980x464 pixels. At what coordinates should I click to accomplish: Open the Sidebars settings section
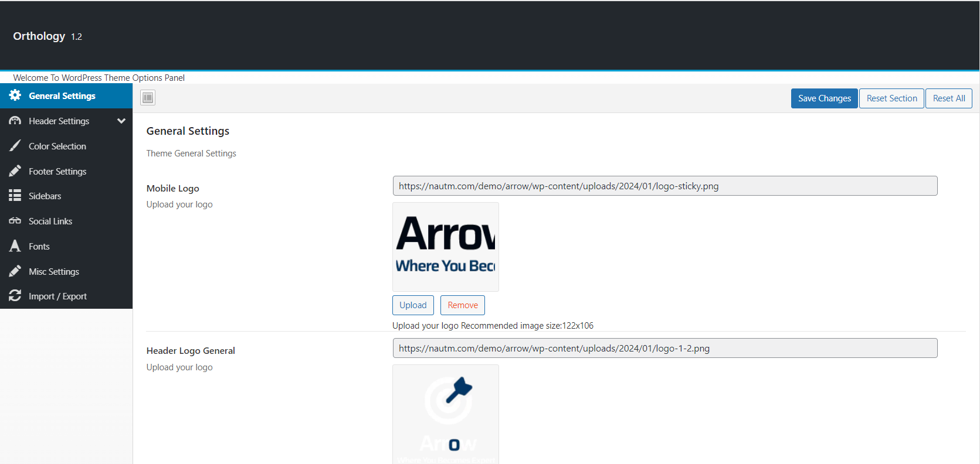coord(45,196)
